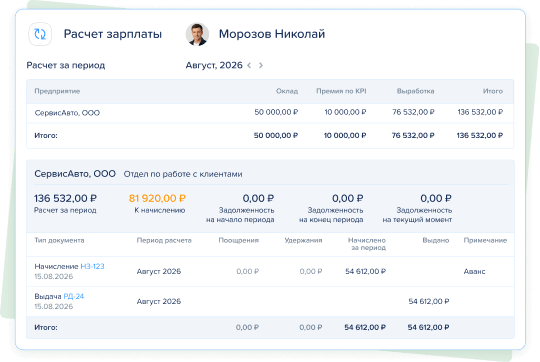Click Предприятие column header
The height and width of the screenshot is (362, 540).
57,91
